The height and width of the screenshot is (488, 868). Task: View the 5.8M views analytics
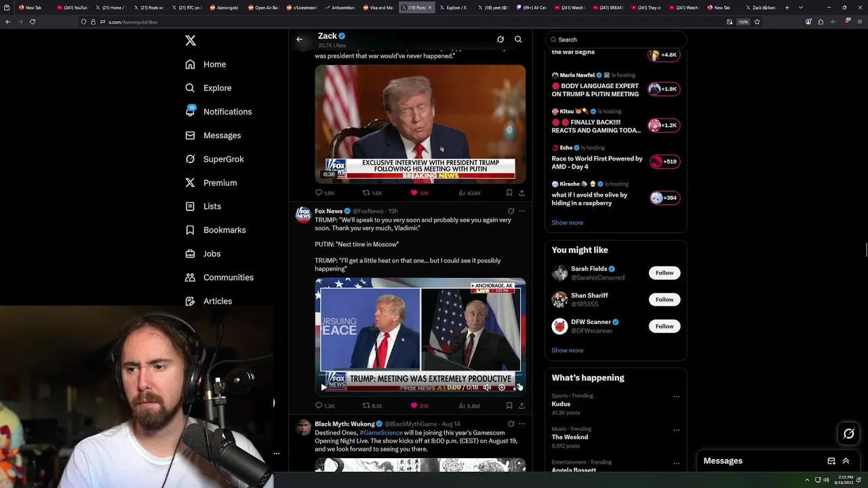coord(469,406)
